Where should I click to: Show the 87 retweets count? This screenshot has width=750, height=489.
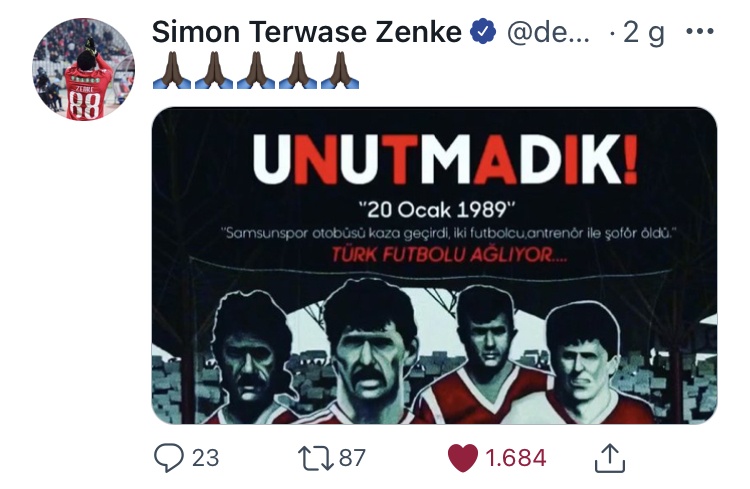pos(353,458)
